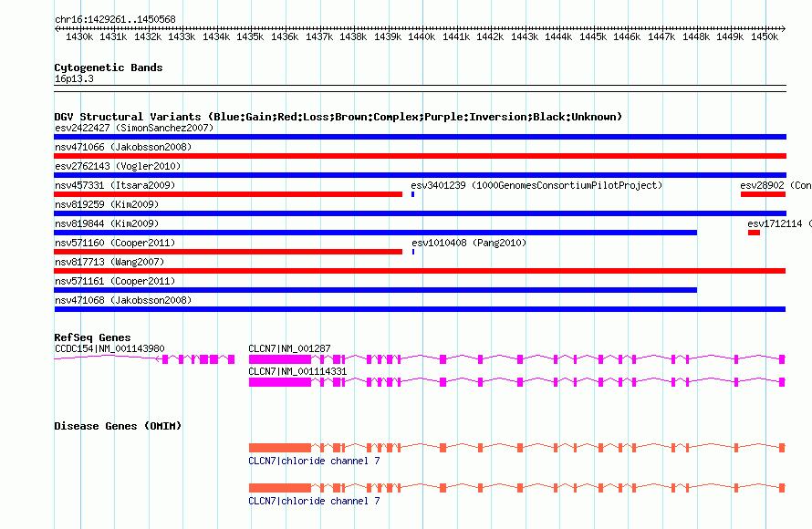Image resolution: width=812 pixels, height=529 pixels.
Task: Click the nsv471066 (Jakobsson2008) variant label
Action: (x=123, y=147)
